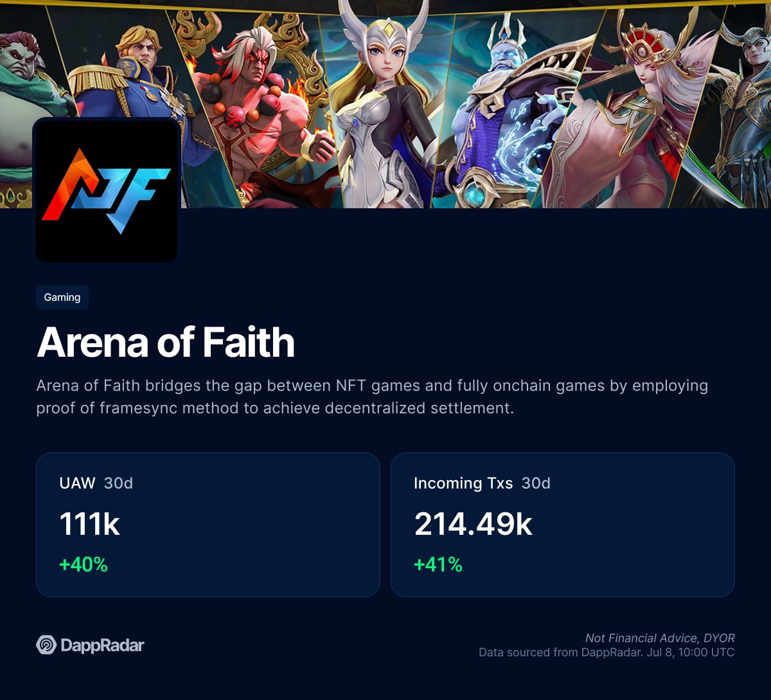Click the Not Financial Advice, DYOR text
The height and width of the screenshot is (700, 771).
click(x=660, y=638)
